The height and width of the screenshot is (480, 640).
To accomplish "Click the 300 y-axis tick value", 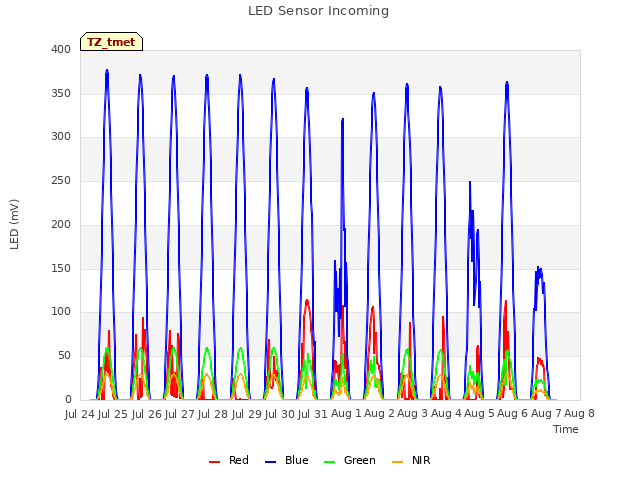I will point(61,137).
